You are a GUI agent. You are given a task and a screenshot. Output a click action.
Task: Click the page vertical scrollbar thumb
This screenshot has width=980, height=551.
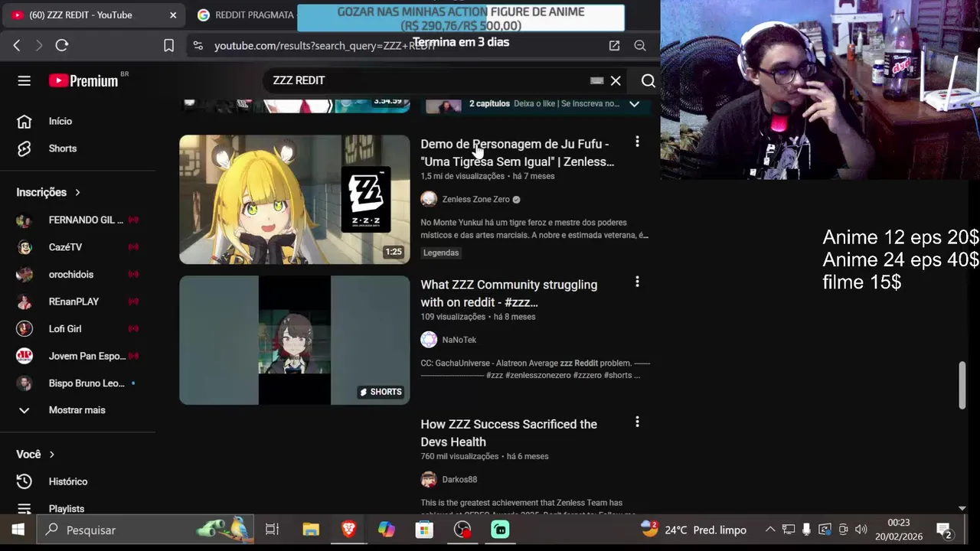pos(962,385)
